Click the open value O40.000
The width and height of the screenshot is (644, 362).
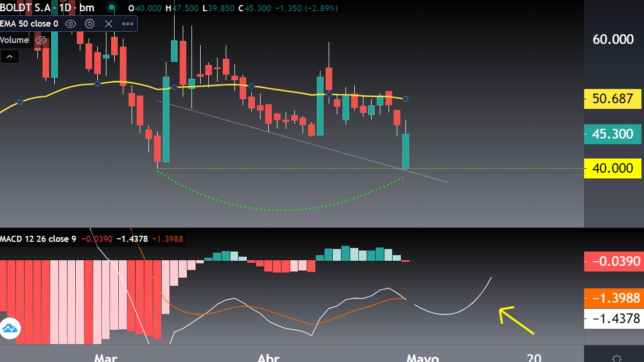146,9
